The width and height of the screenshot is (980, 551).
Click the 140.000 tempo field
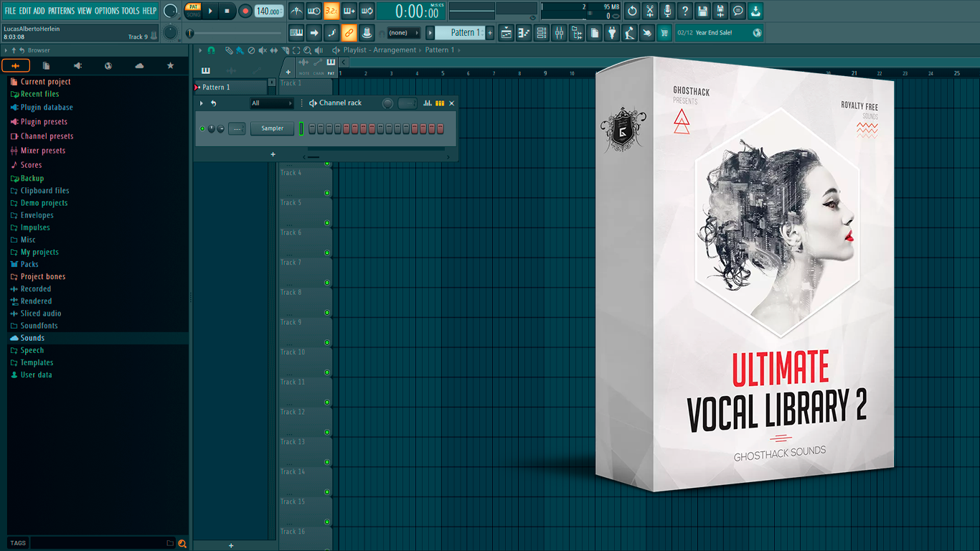pyautogui.click(x=269, y=11)
